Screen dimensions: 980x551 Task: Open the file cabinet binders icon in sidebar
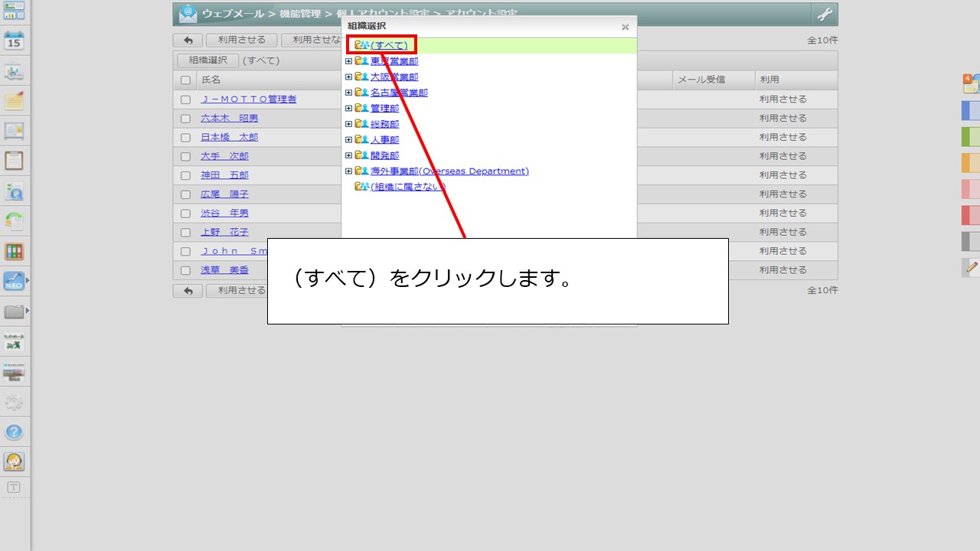14,252
